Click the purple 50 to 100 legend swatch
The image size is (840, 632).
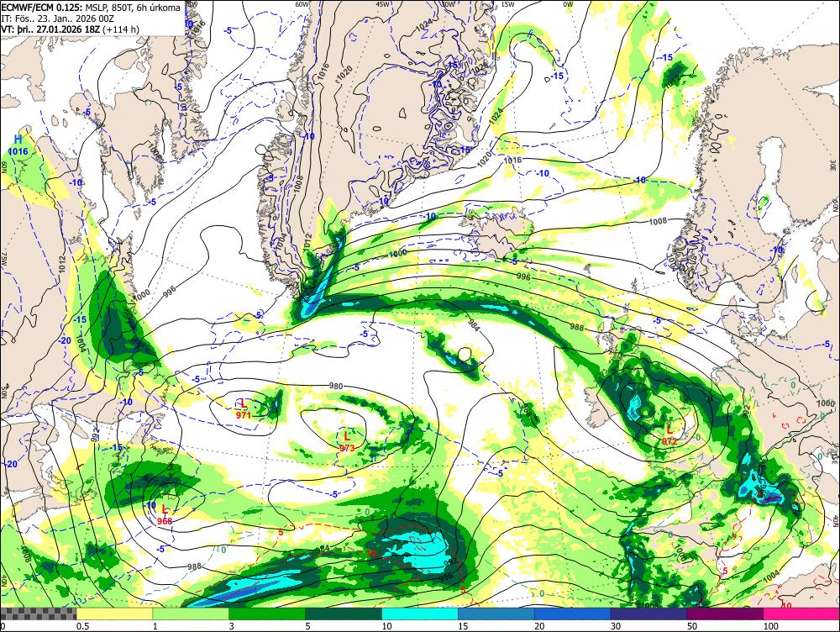pyautogui.click(x=725, y=614)
